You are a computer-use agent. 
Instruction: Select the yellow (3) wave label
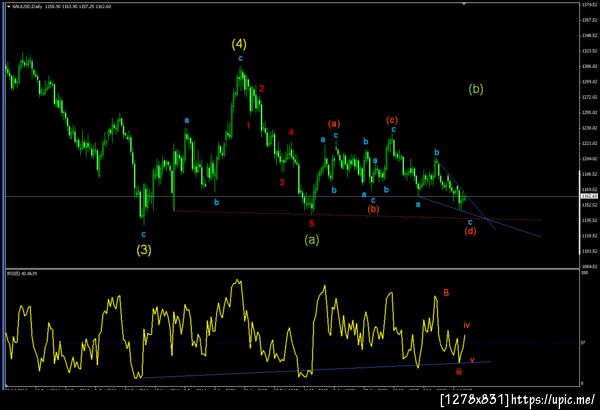(144, 250)
